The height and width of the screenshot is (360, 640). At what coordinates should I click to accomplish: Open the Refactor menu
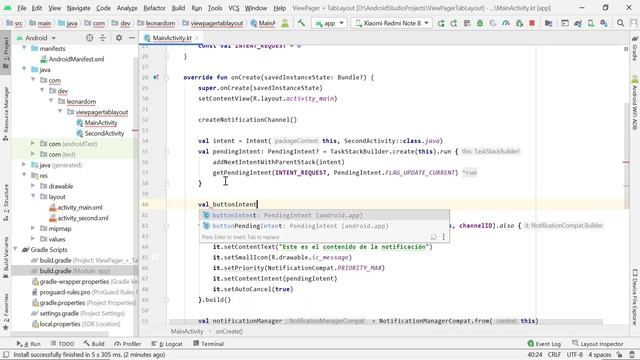pyautogui.click(x=154, y=8)
